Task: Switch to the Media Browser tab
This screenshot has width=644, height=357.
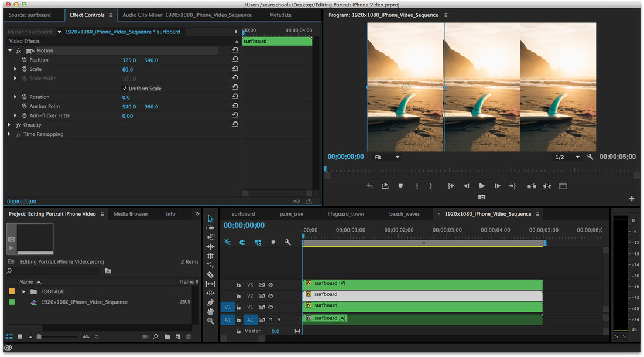Action: tap(131, 214)
